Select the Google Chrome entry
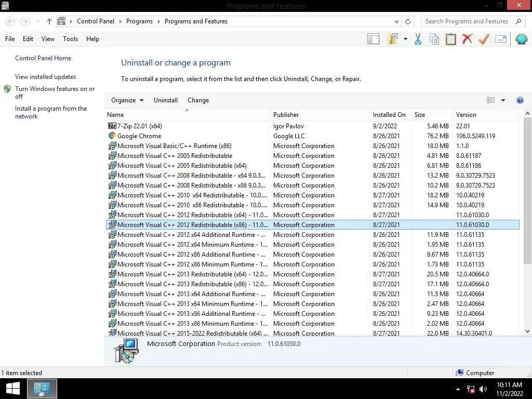The width and height of the screenshot is (532, 399). tap(312, 136)
